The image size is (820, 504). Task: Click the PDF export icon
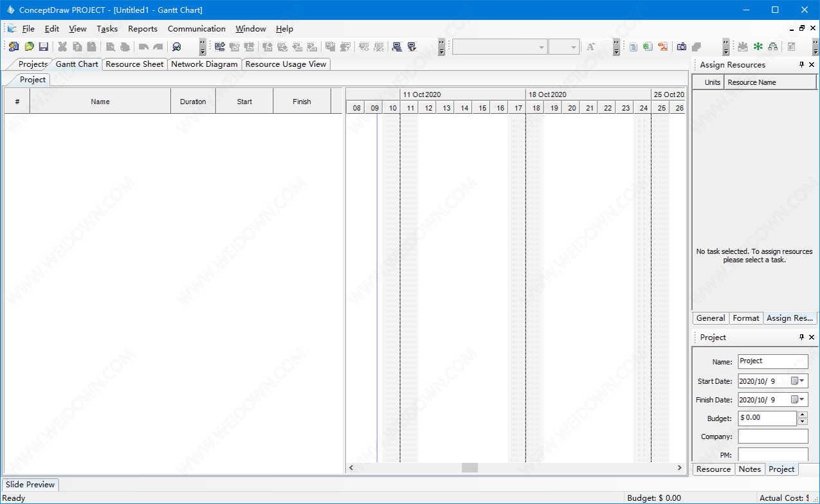(x=662, y=46)
